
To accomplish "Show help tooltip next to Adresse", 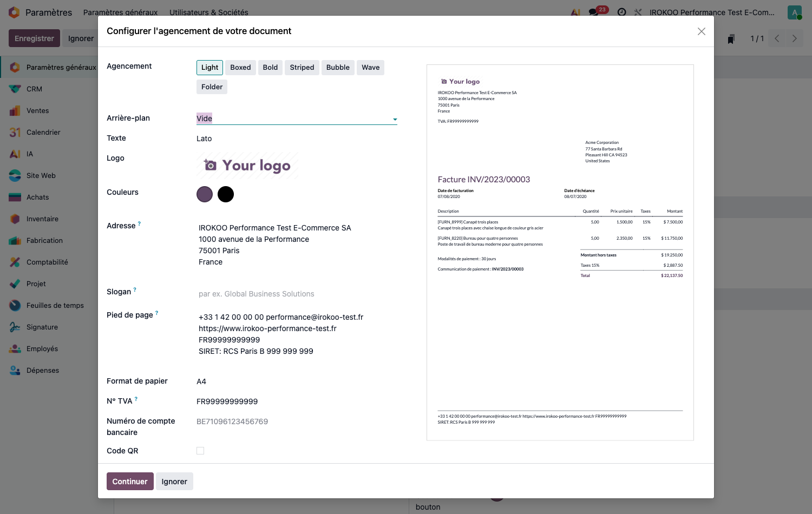I will point(139,223).
